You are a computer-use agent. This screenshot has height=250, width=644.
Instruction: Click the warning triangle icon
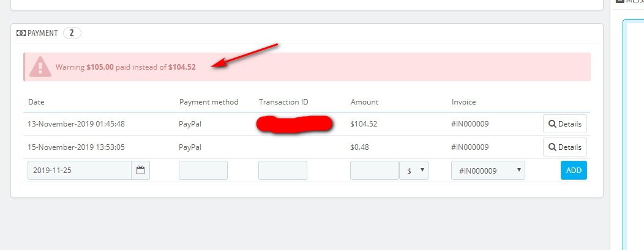40,67
